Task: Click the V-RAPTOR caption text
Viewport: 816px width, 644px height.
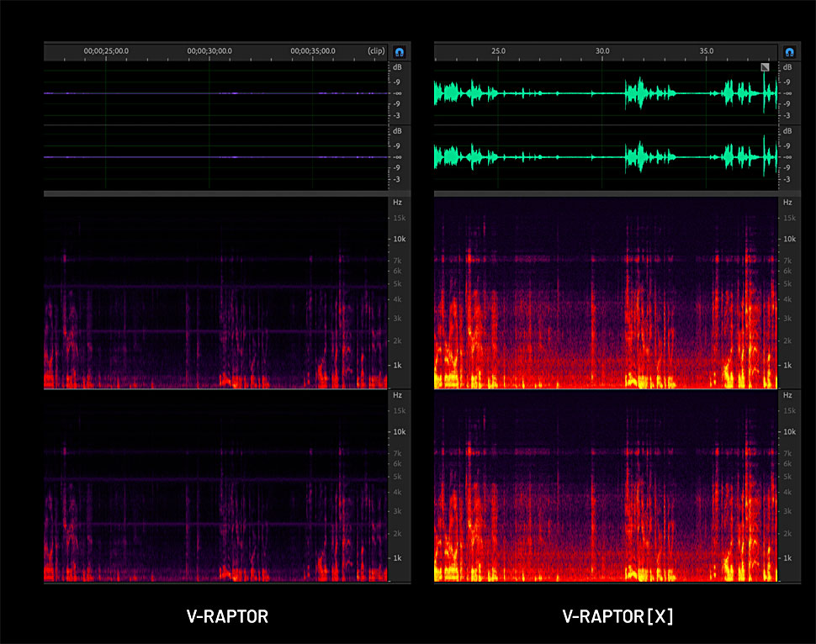Action: (227, 616)
